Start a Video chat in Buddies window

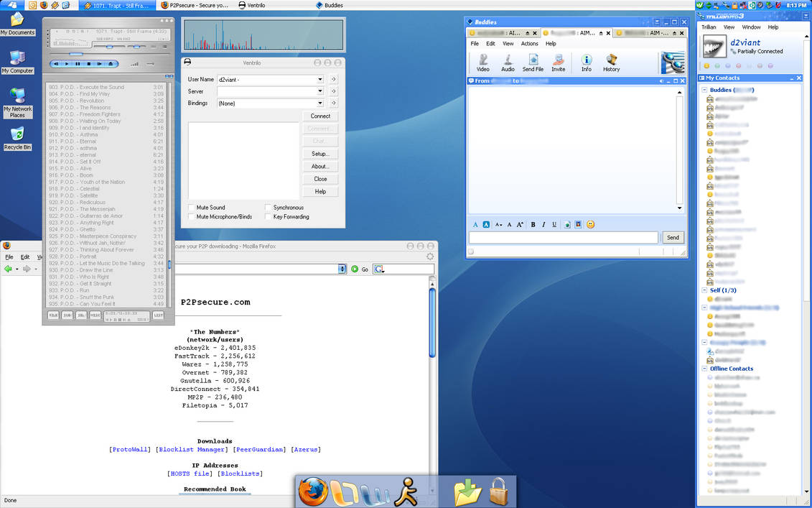click(482, 63)
